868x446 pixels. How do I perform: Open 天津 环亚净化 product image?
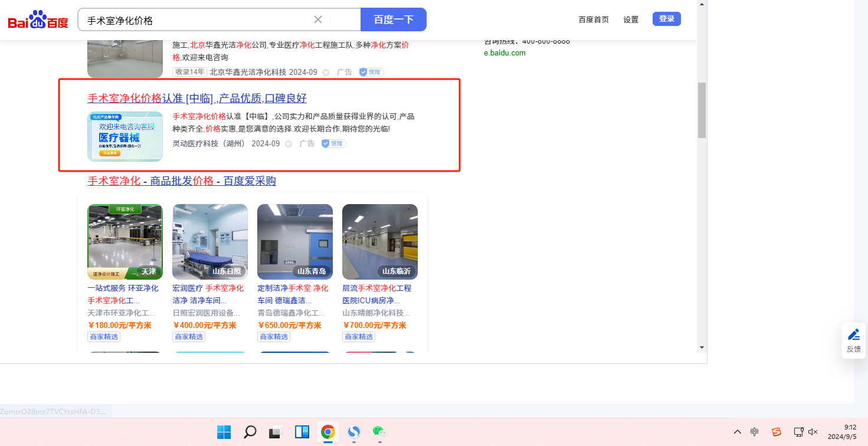coord(125,242)
